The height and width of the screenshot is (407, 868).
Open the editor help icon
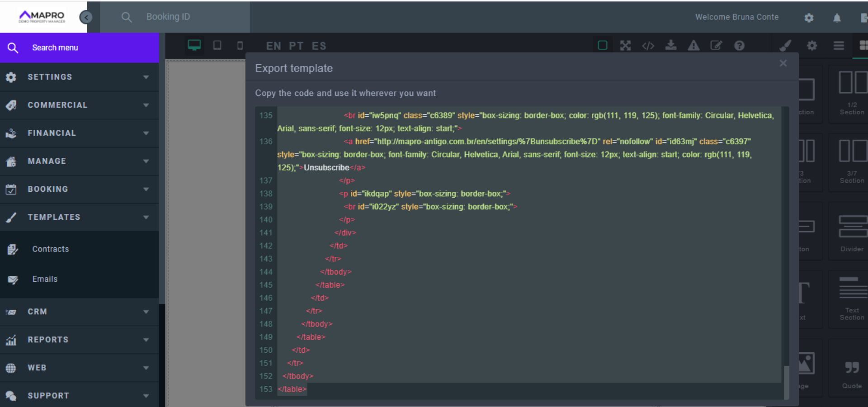pyautogui.click(x=739, y=45)
